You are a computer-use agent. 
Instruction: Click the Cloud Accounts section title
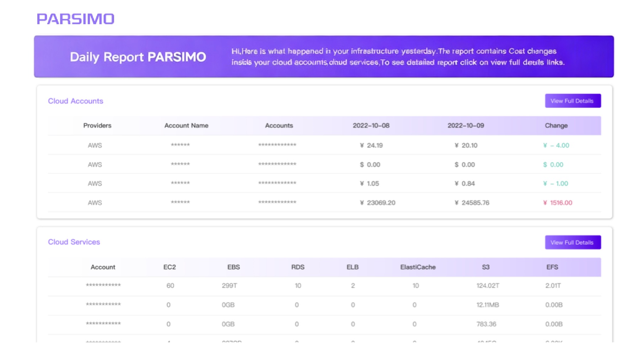75,101
